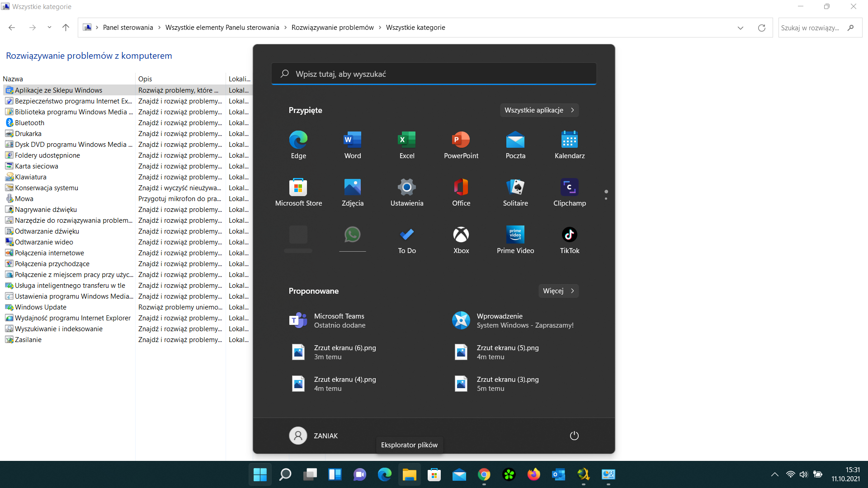Open Google Chrome from the taskbar
Image resolution: width=868 pixels, height=488 pixels.
point(484,474)
